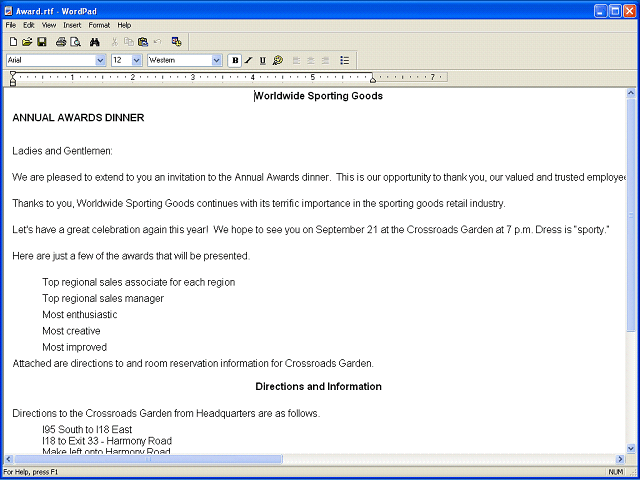
Task: Click the Cut scissors icon
Action: click(114, 42)
